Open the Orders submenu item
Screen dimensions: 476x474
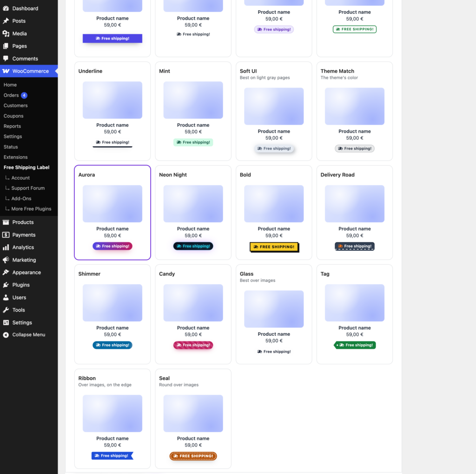(11, 95)
